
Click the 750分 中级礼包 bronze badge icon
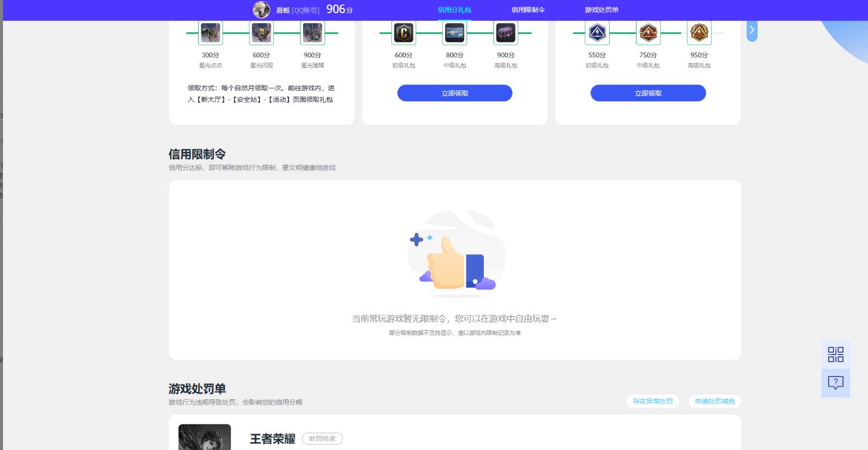[648, 33]
